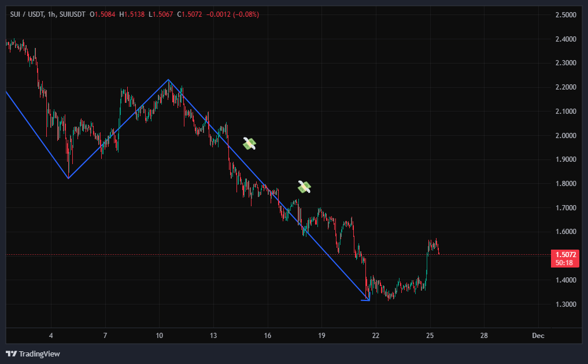Click the high price value H1.5138
The width and height of the screenshot is (588, 364).
point(132,14)
